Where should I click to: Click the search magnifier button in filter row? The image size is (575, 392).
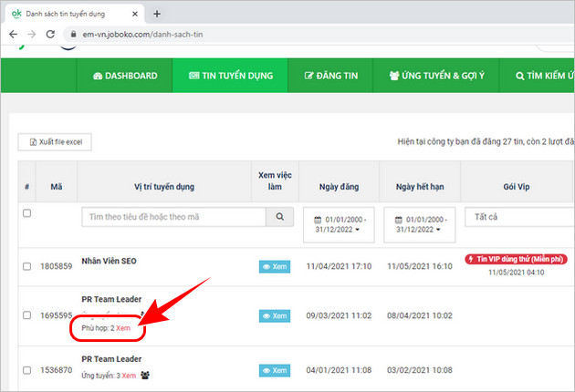279,218
